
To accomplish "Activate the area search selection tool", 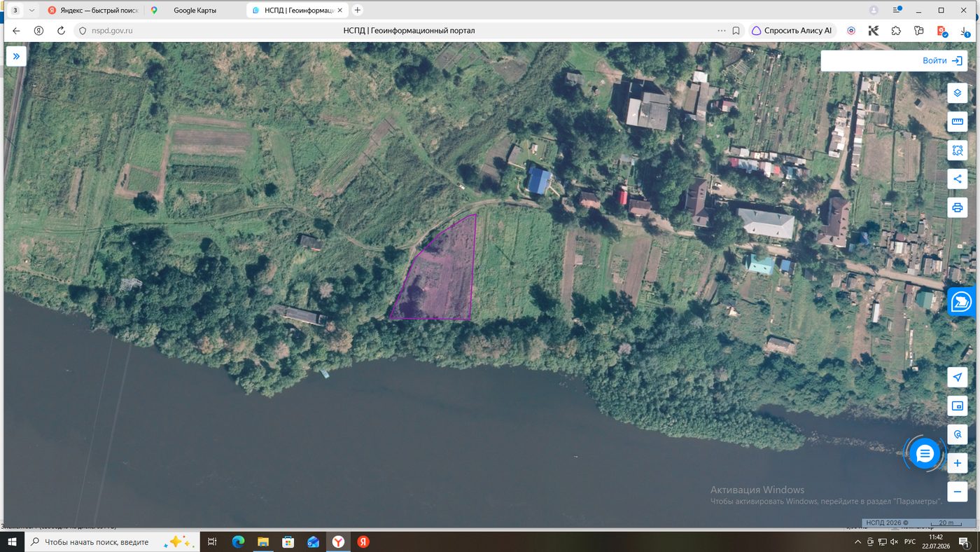I will [x=958, y=151].
